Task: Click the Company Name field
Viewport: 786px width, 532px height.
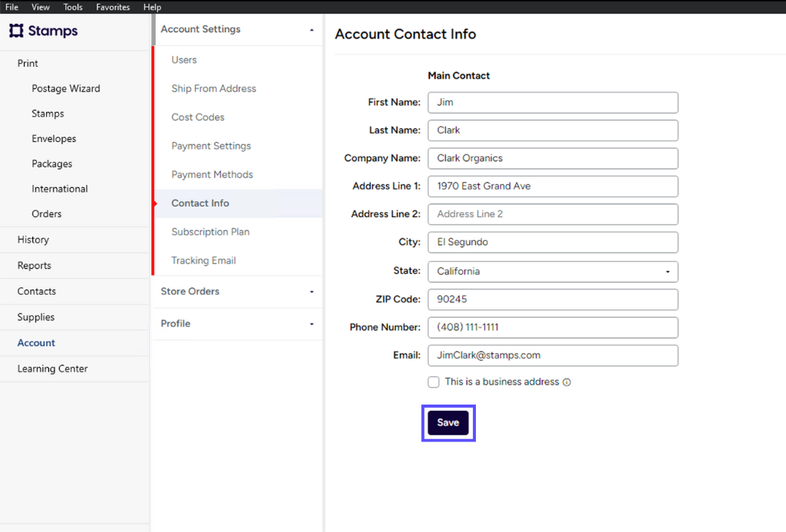Action: point(553,158)
